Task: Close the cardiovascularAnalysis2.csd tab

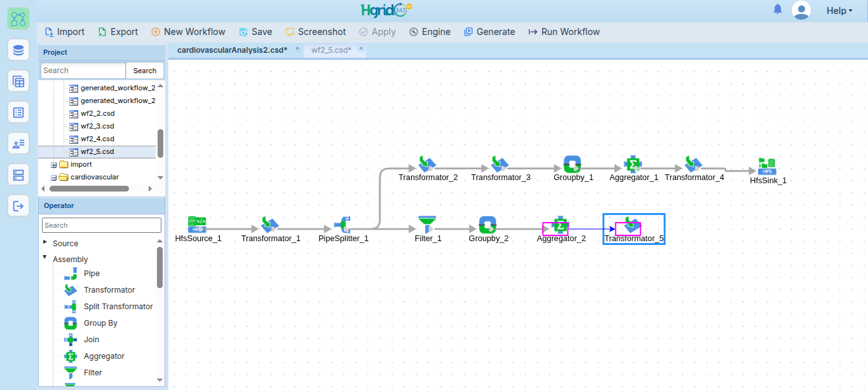Action: [297, 48]
